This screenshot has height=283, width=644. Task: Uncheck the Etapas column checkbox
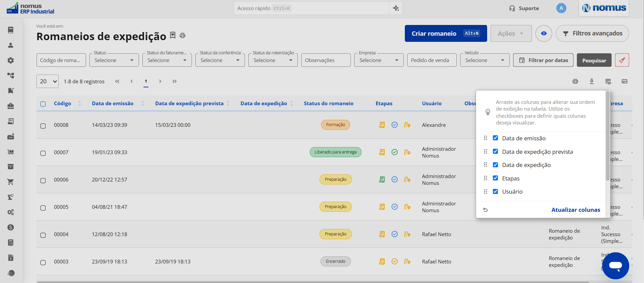click(496, 178)
